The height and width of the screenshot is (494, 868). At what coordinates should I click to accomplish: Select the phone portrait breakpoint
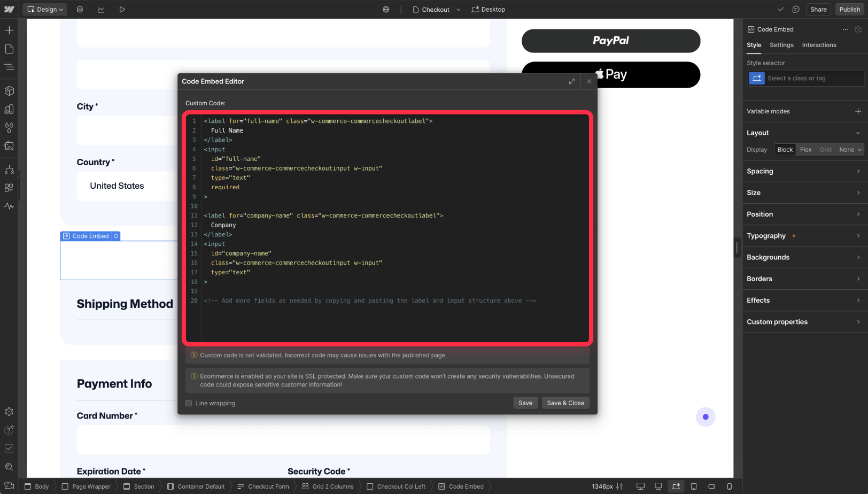tap(730, 487)
